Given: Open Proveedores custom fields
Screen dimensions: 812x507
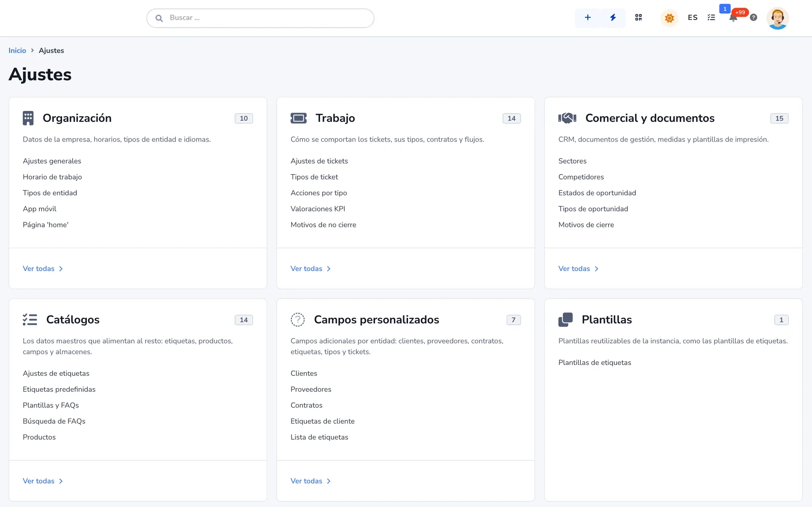Looking at the screenshot, I should (311, 389).
